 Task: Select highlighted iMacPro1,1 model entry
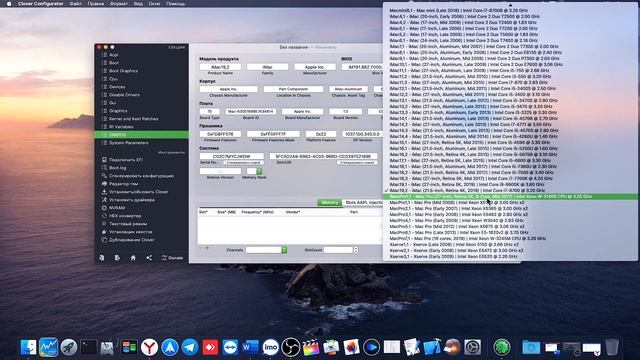point(510,197)
